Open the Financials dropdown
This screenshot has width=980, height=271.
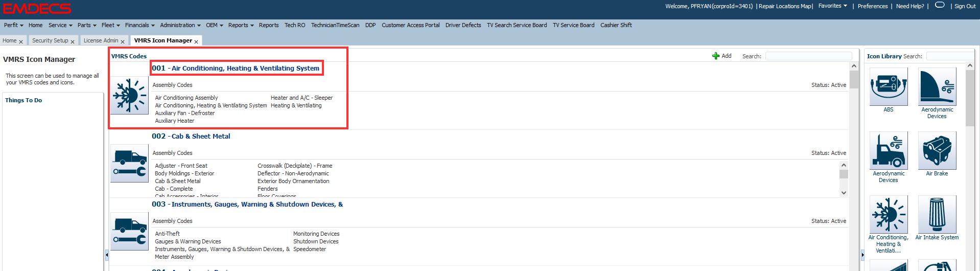140,25
